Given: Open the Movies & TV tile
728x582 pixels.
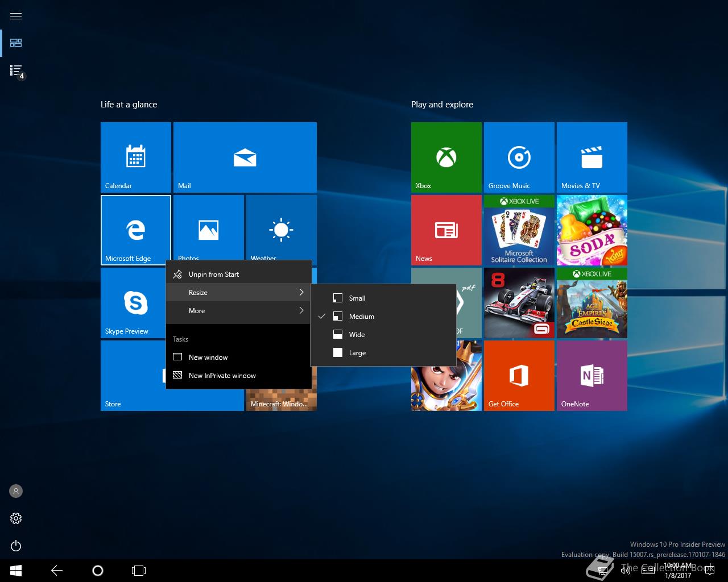Looking at the screenshot, I should [592, 157].
